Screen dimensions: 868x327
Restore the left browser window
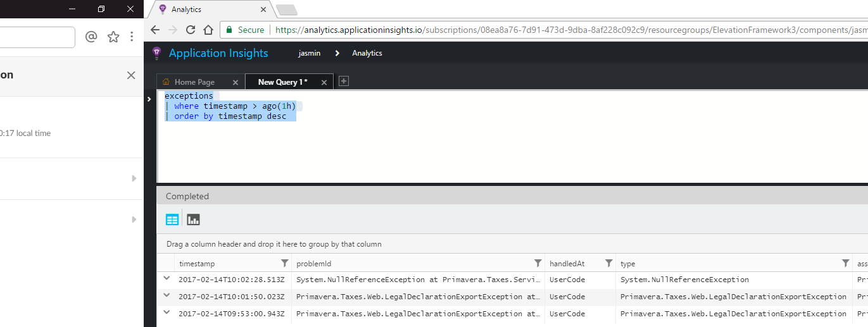click(101, 9)
